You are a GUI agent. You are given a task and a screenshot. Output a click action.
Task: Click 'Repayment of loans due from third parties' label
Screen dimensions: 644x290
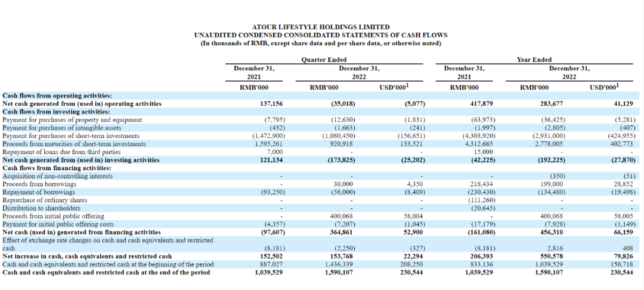[x=63, y=152]
